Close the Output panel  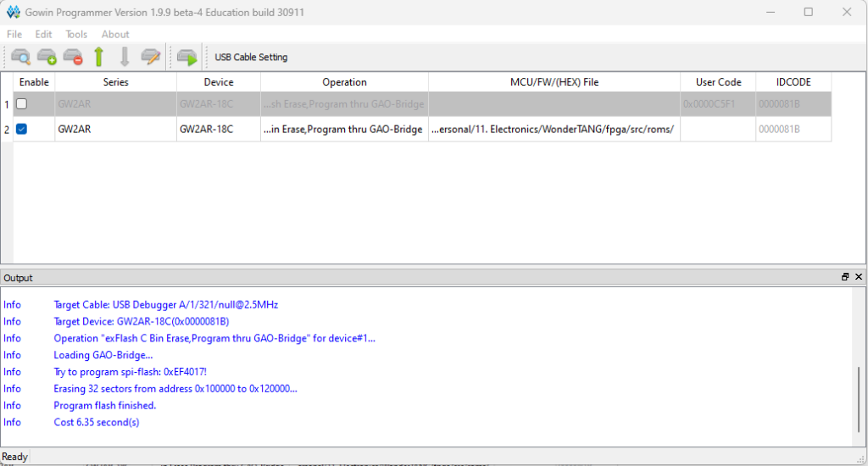coord(858,277)
